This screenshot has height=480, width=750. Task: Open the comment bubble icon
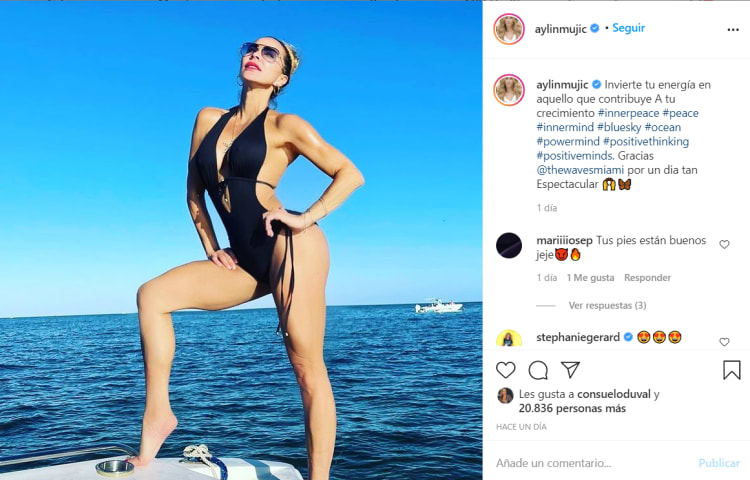(538, 371)
